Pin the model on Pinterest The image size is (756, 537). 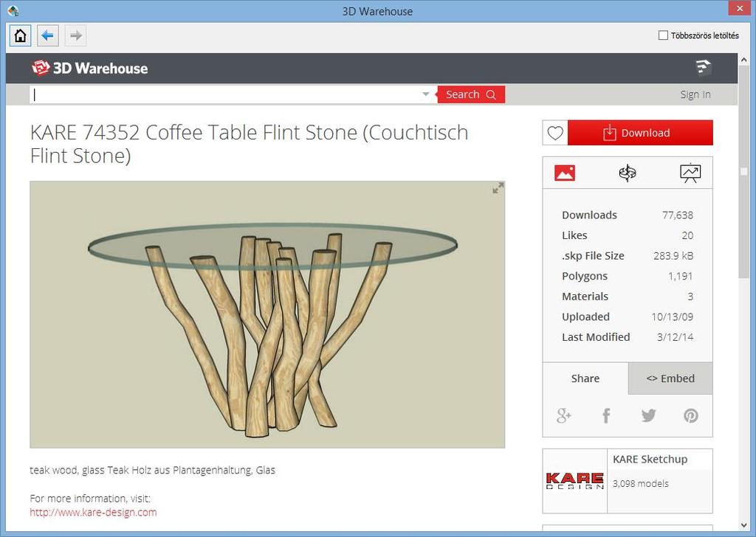(x=691, y=415)
